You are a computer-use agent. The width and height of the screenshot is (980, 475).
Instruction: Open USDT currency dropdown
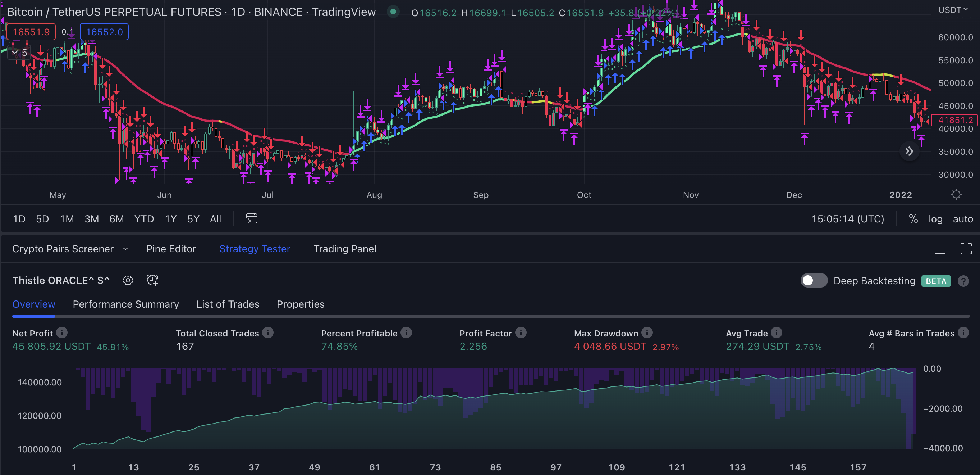pos(953,10)
